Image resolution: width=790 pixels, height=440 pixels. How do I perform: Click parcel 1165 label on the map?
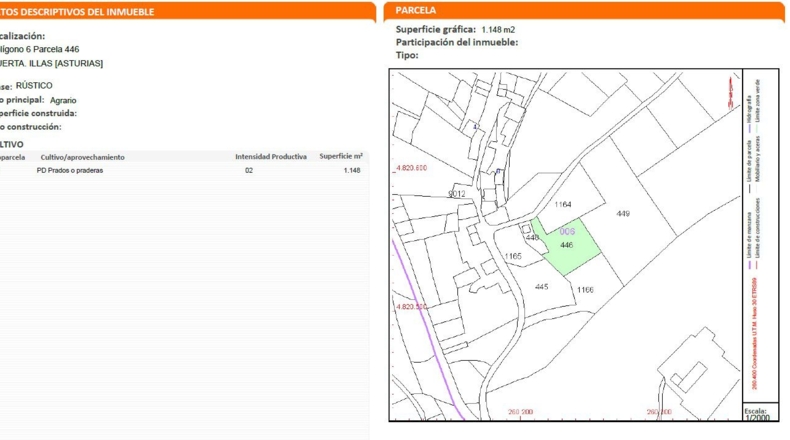tap(513, 256)
